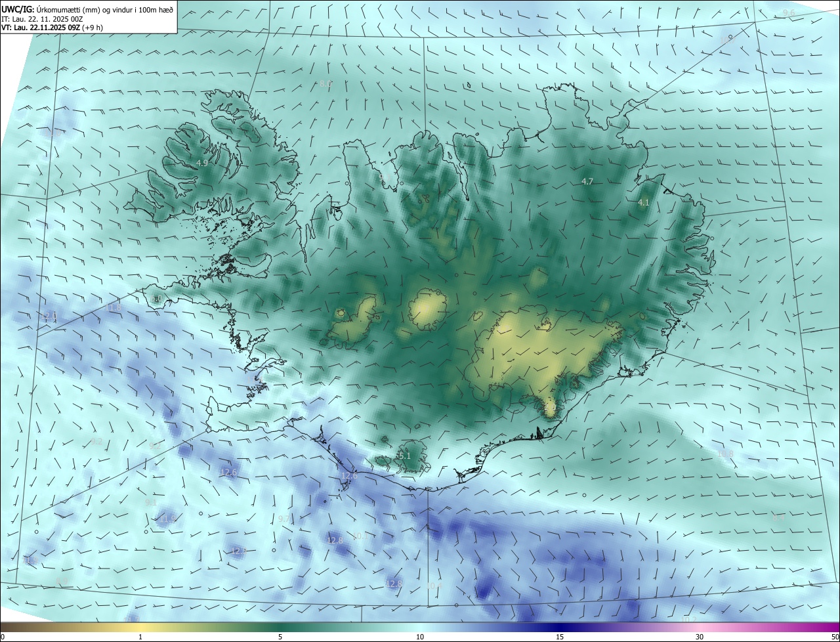Click the 11.9 value on the map
This screenshot has height=642, width=840.
pyautogui.click(x=168, y=519)
